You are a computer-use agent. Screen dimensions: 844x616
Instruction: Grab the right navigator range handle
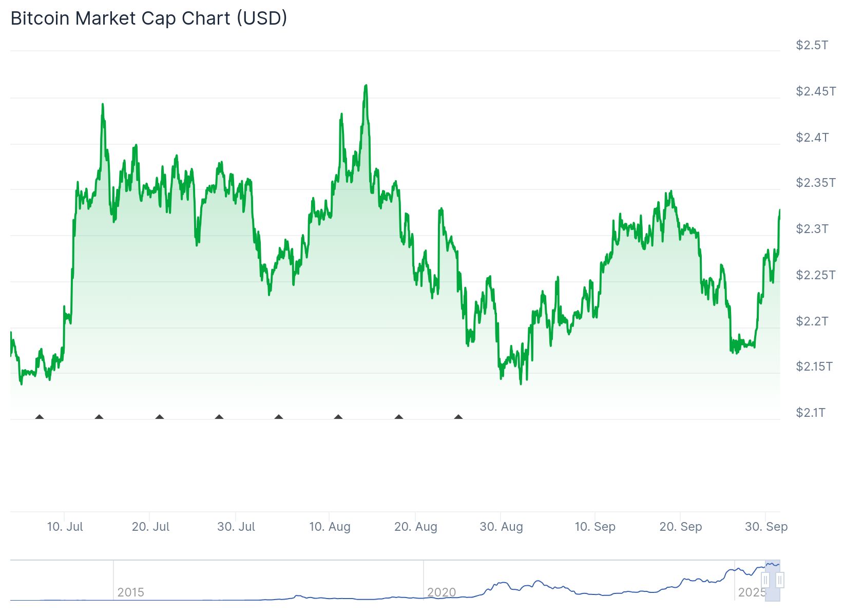pos(780,580)
